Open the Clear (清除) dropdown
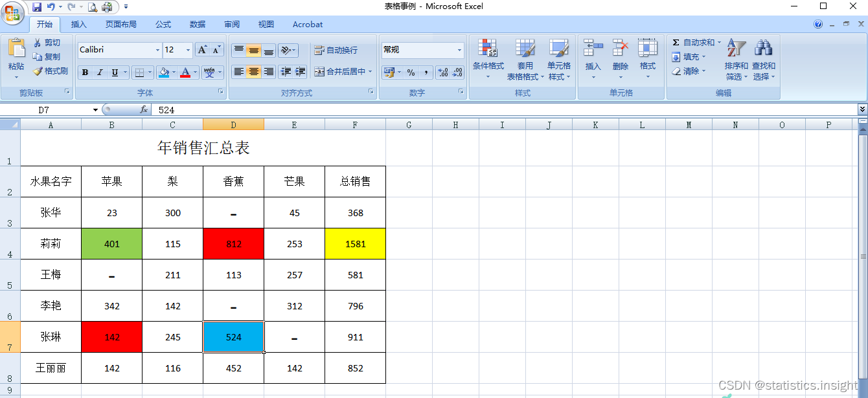 coord(689,71)
